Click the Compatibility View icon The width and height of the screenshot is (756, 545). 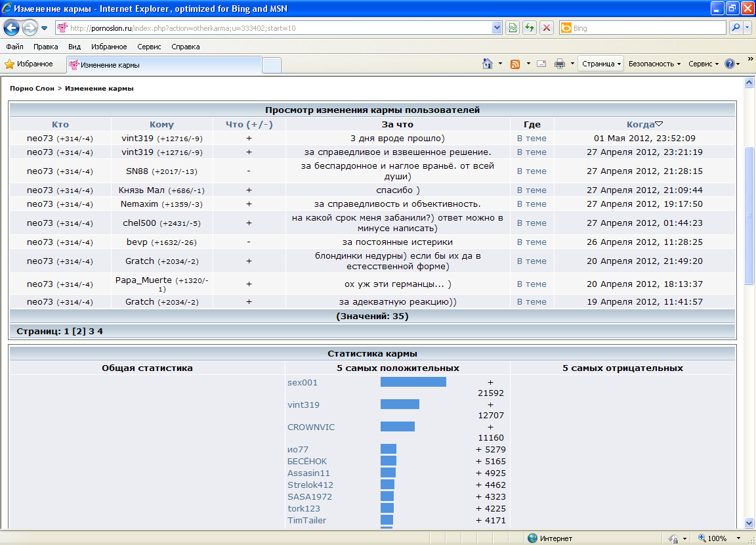tap(513, 28)
